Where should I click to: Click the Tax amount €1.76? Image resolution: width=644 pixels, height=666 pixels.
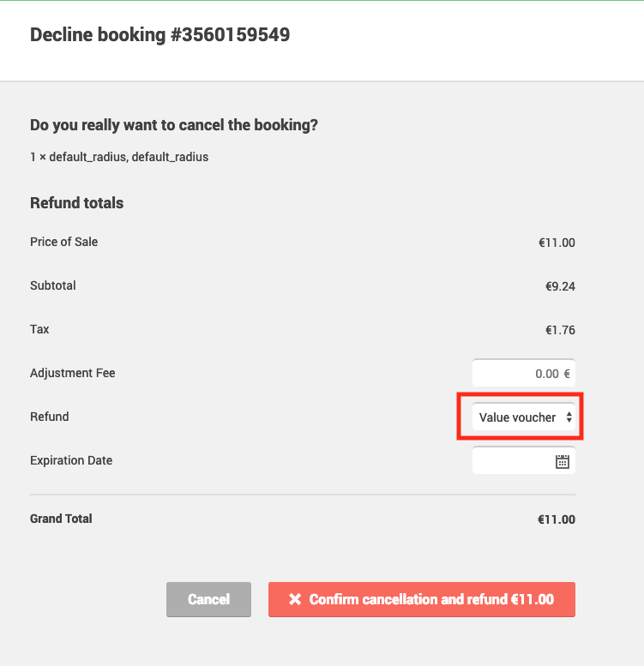[x=560, y=330]
